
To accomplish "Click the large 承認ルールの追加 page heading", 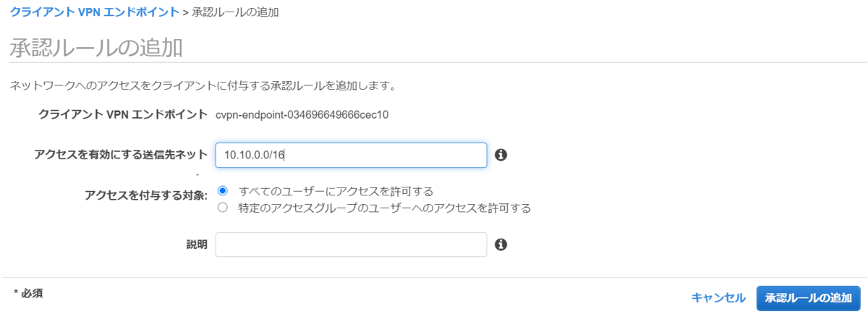I will click(95, 48).
